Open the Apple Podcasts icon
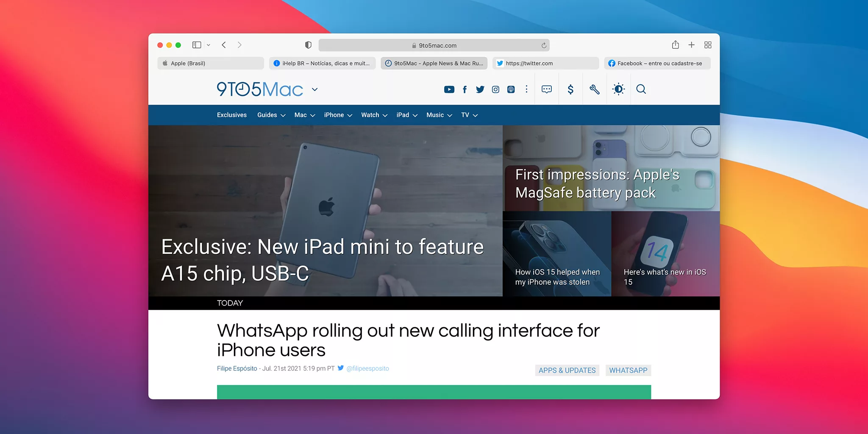This screenshot has height=434, width=868. coord(511,89)
